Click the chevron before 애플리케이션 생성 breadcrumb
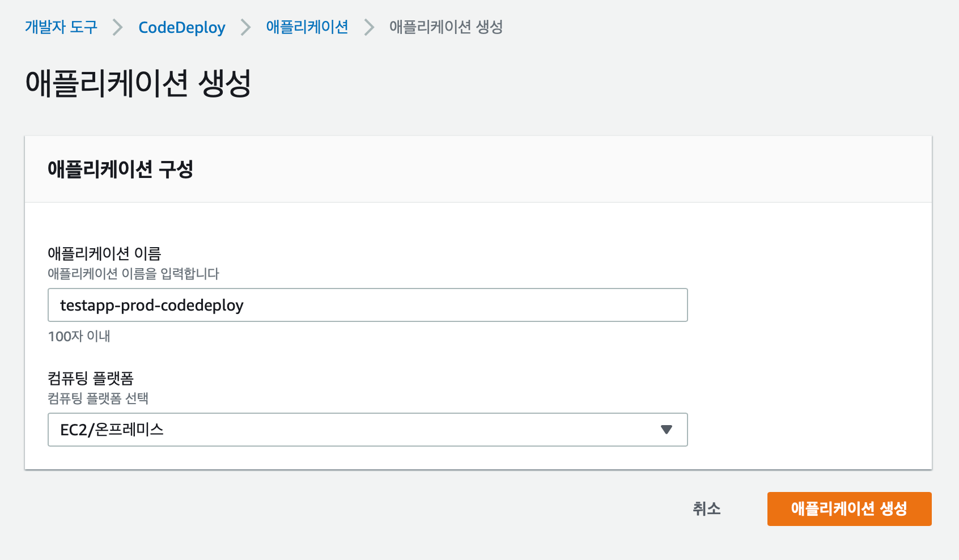This screenshot has height=560, width=959. tap(369, 27)
